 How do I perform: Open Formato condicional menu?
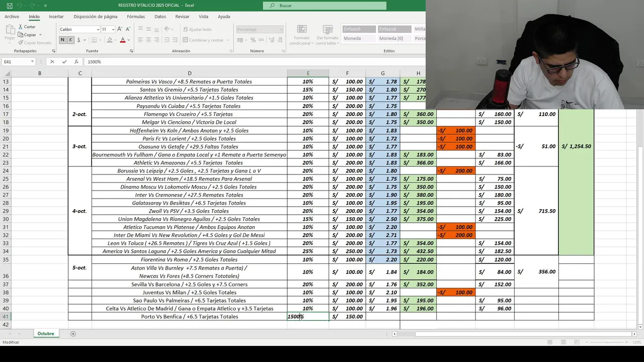coord(301,35)
